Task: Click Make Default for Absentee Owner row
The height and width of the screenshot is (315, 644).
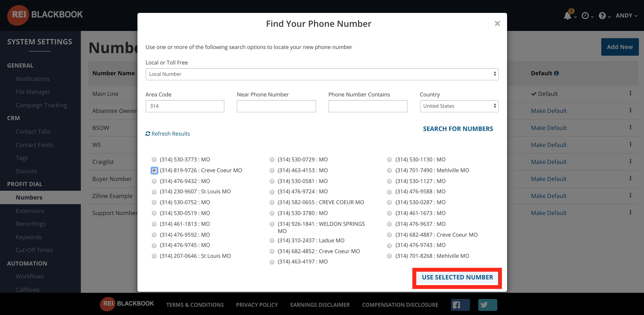Action: coord(549,111)
